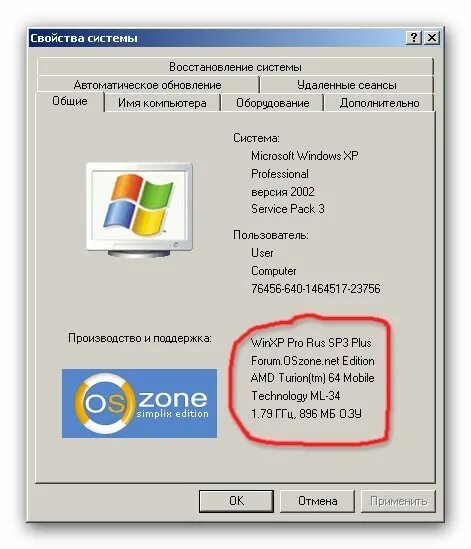Go to the Дополнительно tab
The height and width of the screenshot is (549, 471).
(x=379, y=103)
